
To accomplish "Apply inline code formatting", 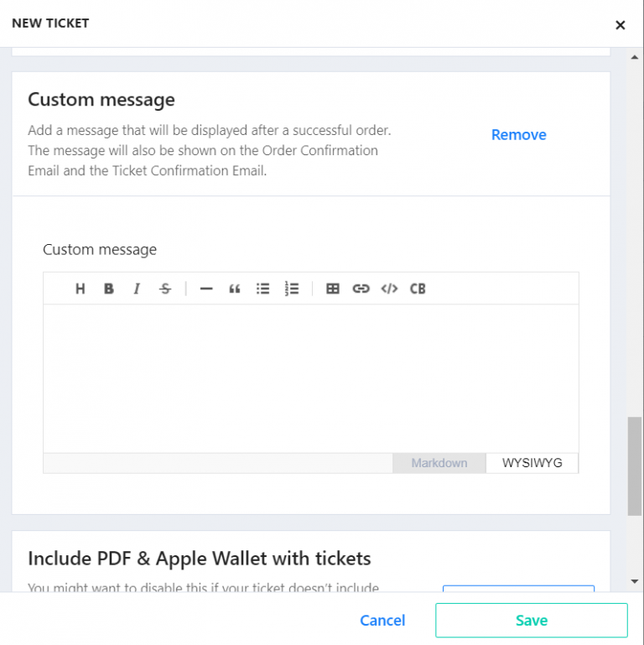I will pos(389,289).
